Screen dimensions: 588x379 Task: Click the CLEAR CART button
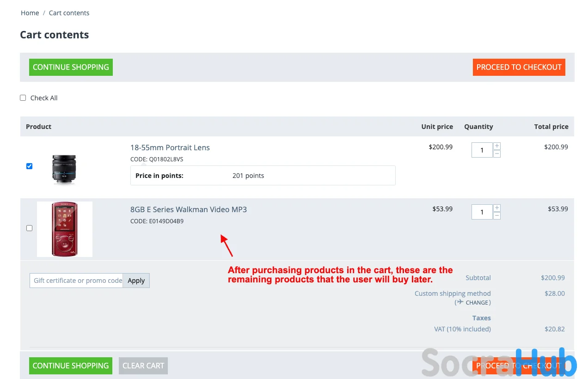[x=143, y=366]
